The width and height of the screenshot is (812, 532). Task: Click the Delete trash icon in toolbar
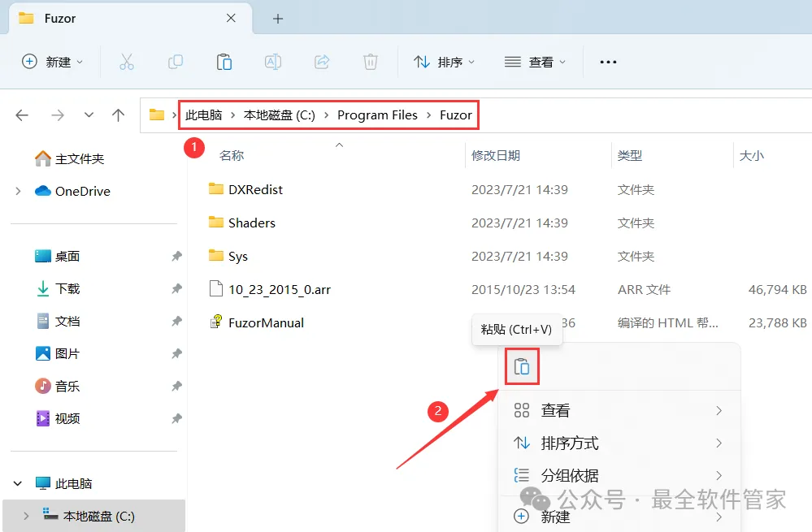tap(371, 62)
